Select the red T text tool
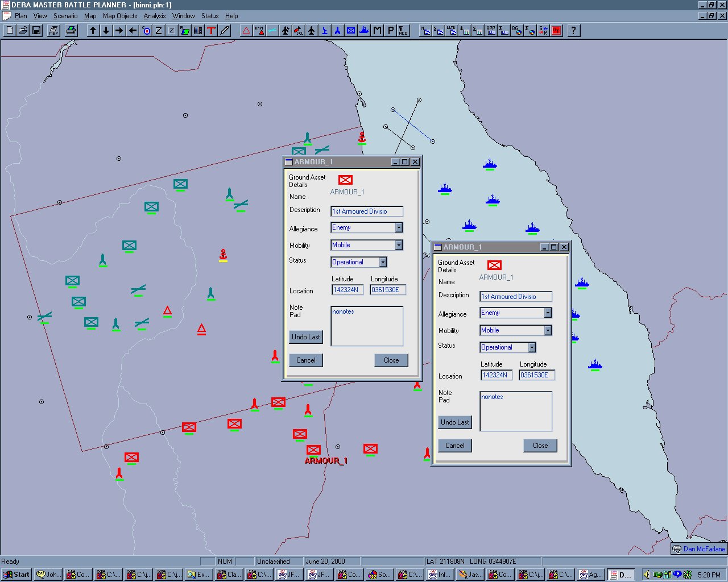 (211, 31)
